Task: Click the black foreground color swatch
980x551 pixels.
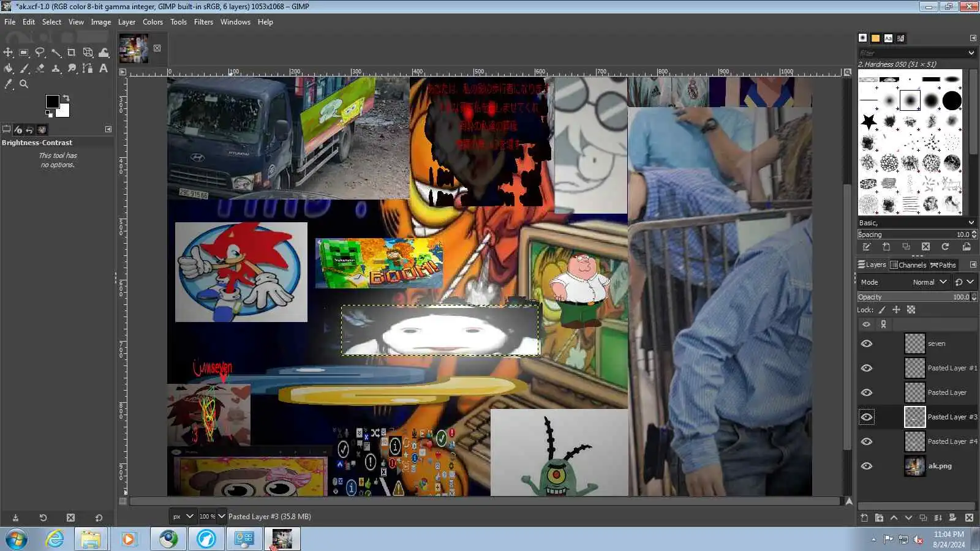Action: coord(52,101)
